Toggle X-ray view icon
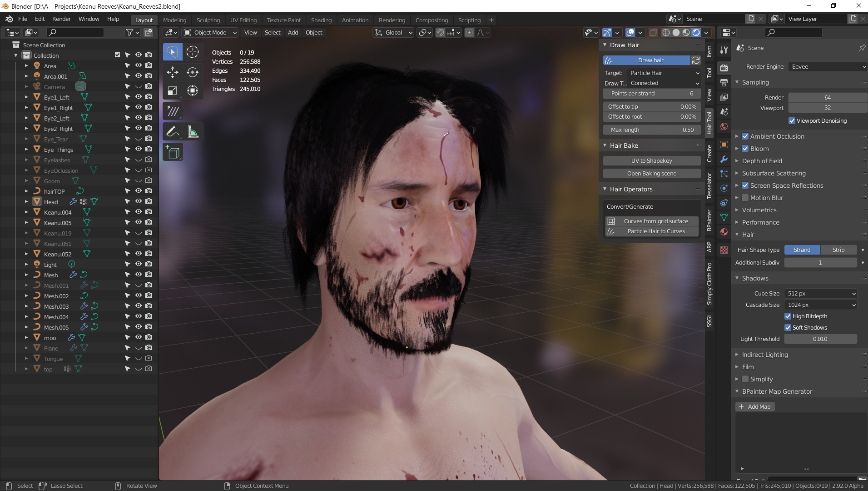Screen dimensions: 868x491 [653, 32]
